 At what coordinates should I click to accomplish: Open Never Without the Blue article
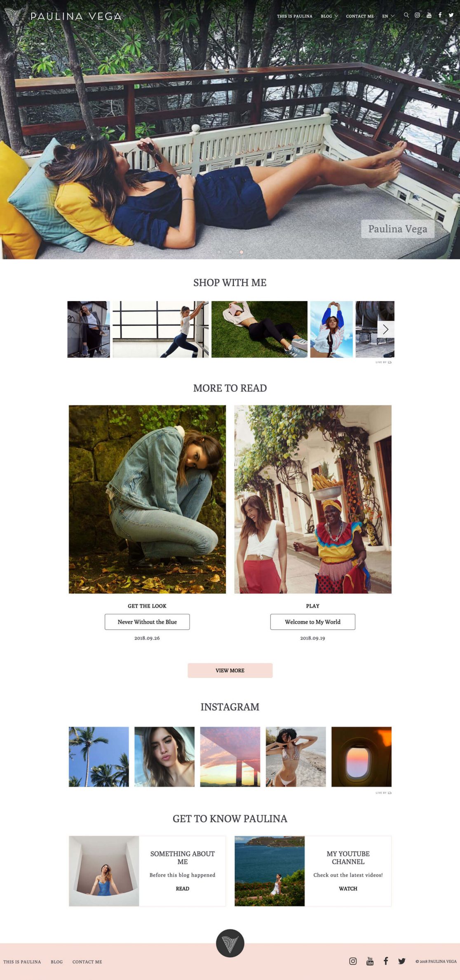[147, 622]
